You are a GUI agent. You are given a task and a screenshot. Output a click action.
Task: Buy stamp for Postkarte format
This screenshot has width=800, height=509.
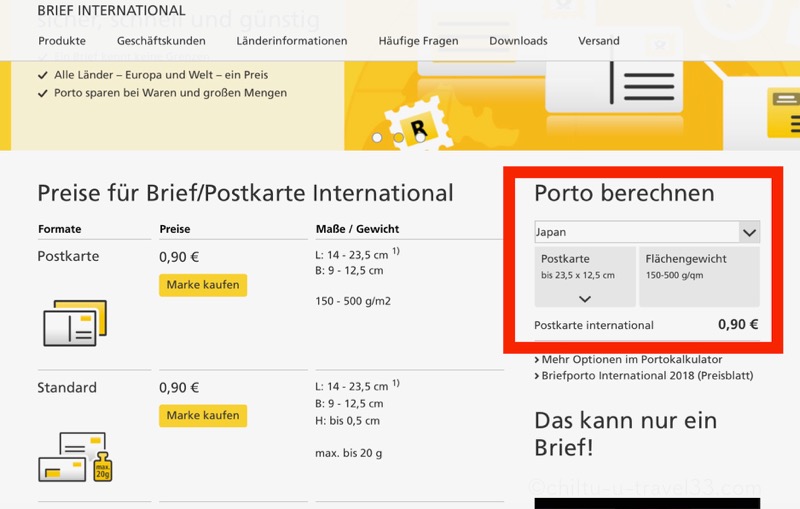(203, 285)
